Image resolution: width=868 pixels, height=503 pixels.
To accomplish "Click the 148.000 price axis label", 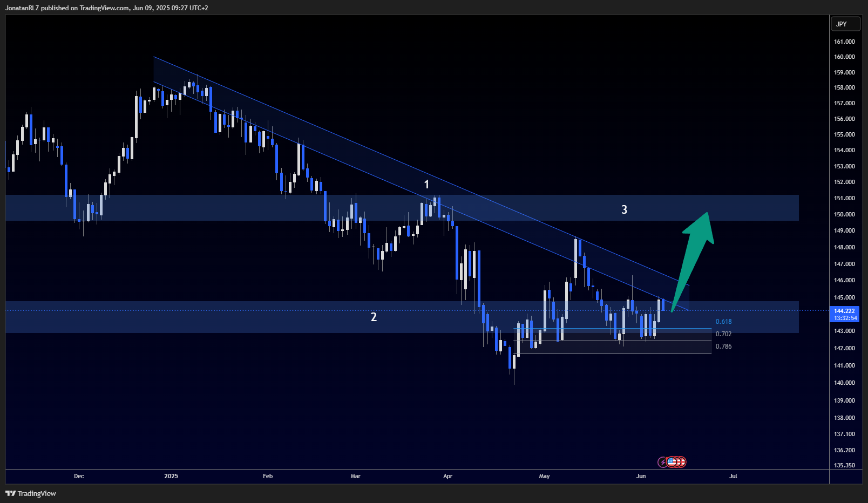I will (844, 247).
